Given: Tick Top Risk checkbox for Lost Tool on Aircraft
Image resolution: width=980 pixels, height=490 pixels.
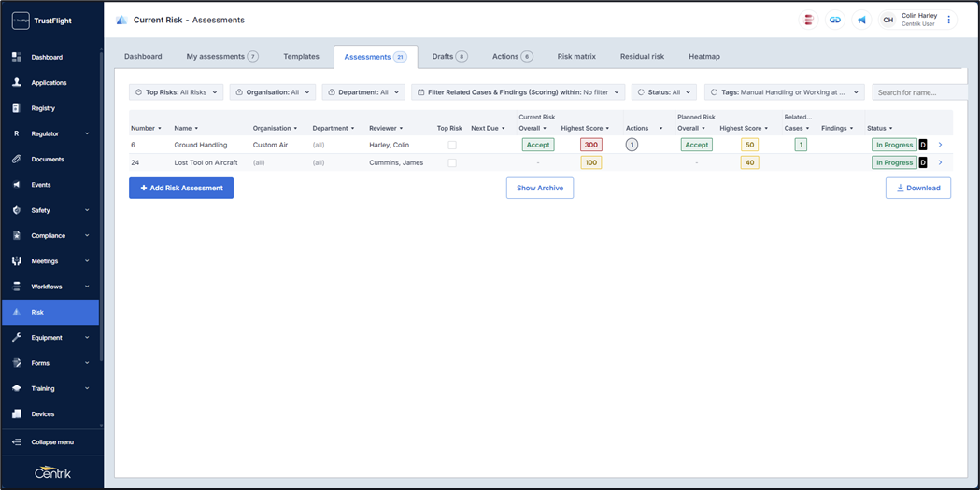Looking at the screenshot, I should click(452, 163).
